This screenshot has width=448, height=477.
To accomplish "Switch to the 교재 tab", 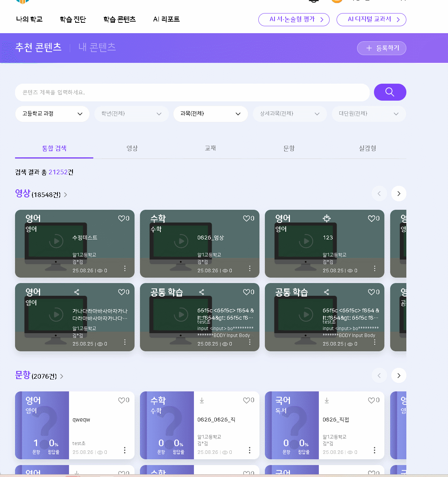I will point(211,148).
